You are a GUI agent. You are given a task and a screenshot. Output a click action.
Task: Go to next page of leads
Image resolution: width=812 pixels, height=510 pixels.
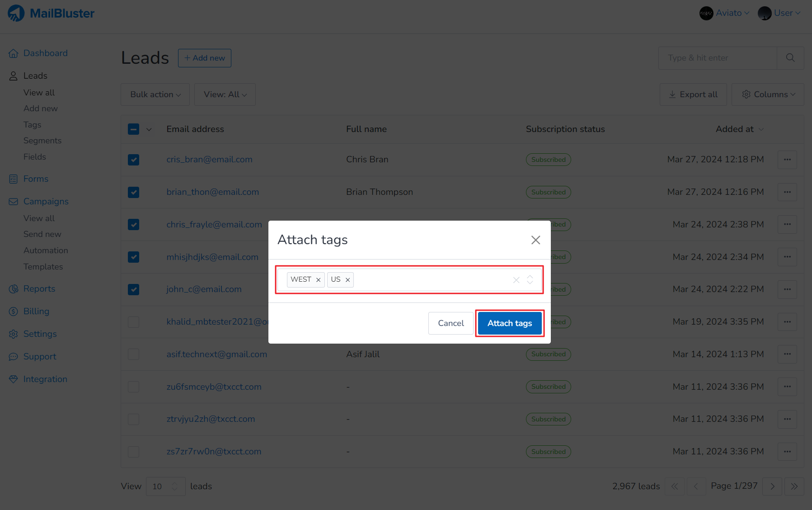(772, 486)
